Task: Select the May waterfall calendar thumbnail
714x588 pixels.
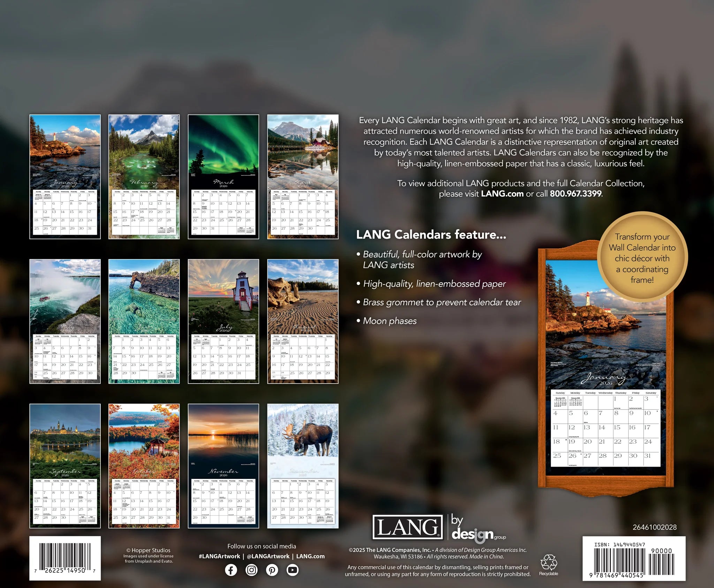Action: click(65, 321)
